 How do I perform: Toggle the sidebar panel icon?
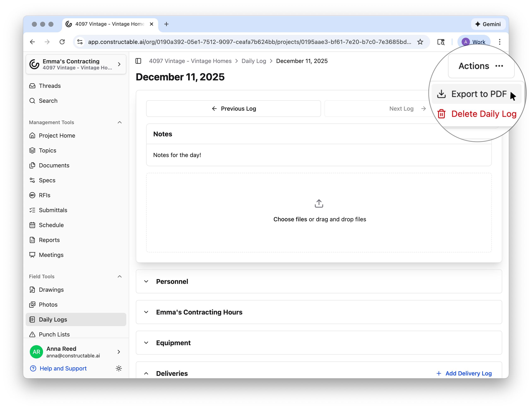tap(138, 61)
